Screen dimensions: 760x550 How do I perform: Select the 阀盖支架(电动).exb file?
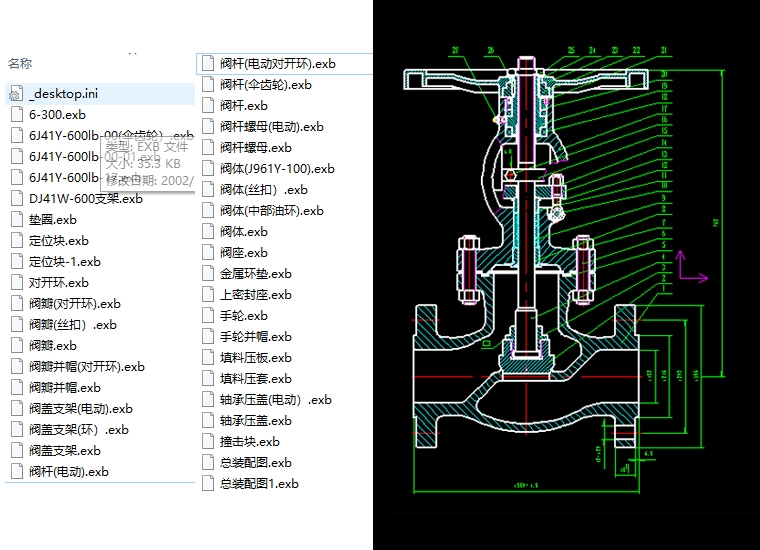tap(80, 409)
